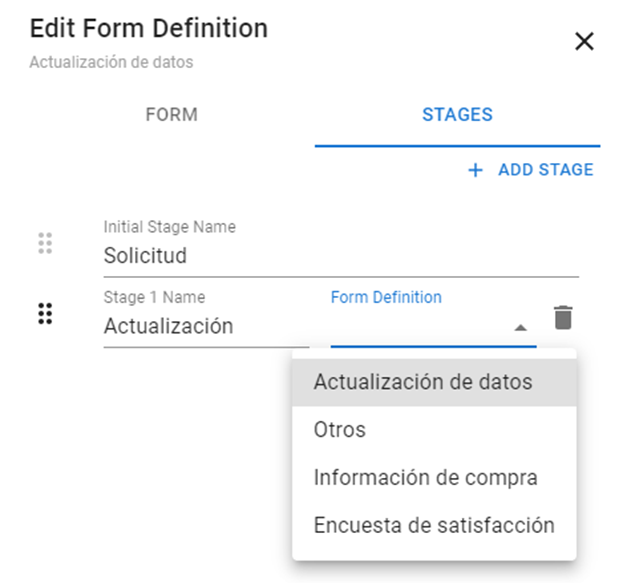Click the Form Definition field label
This screenshot has width=631, height=583.
pyautogui.click(x=386, y=297)
